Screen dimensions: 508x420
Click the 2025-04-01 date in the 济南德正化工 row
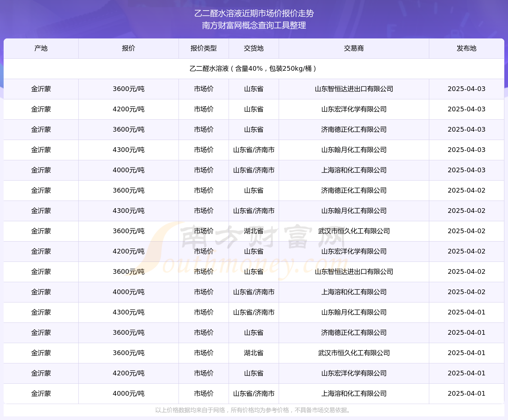coord(467,333)
